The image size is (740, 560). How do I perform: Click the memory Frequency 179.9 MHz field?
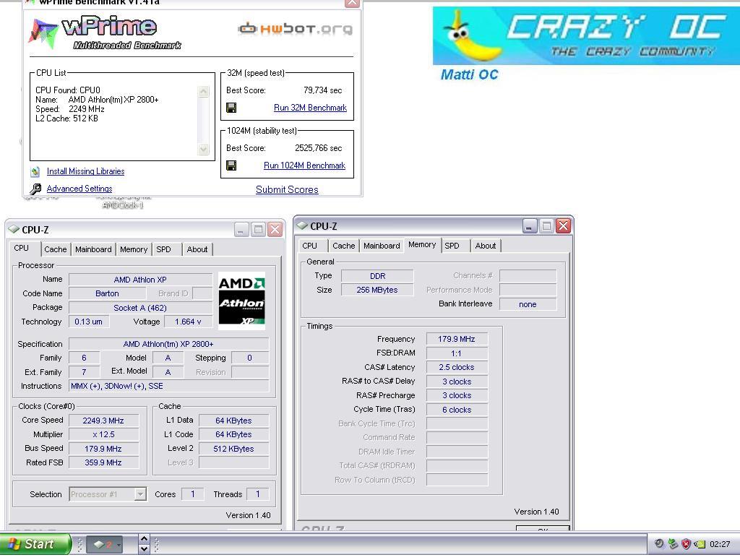point(457,339)
